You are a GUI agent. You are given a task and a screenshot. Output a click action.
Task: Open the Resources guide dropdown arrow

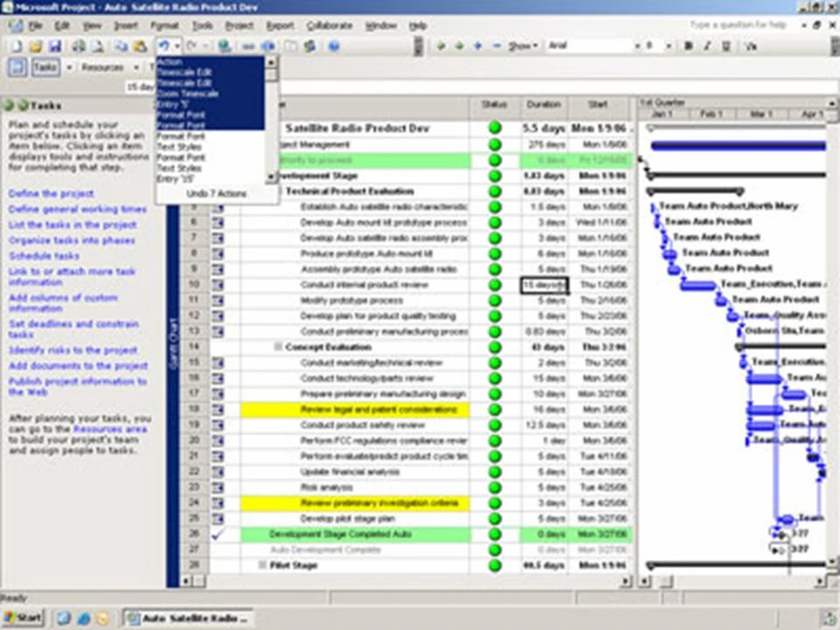point(136,67)
